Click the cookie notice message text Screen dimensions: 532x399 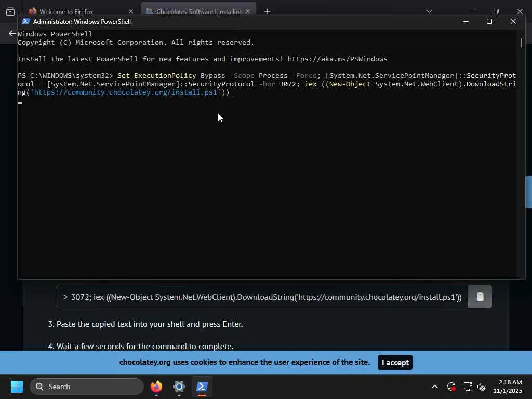244,362
